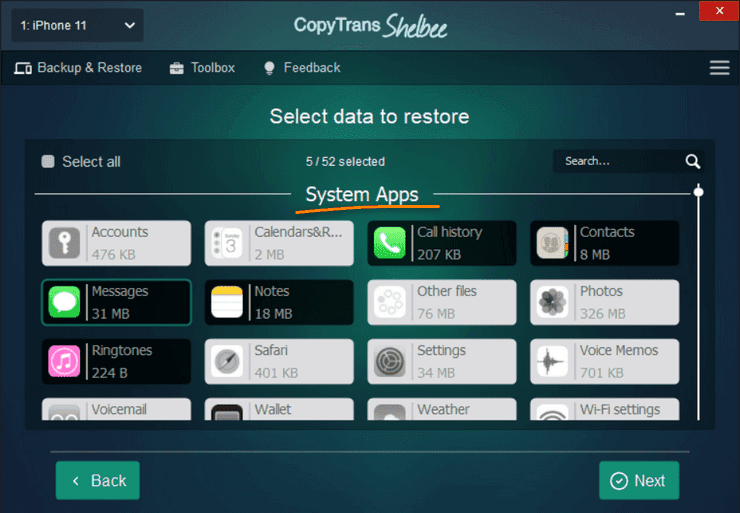Image resolution: width=740 pixels, height=513 pixels.
Task: Select the Wallet tile
Action: click(x=279, y=409)
